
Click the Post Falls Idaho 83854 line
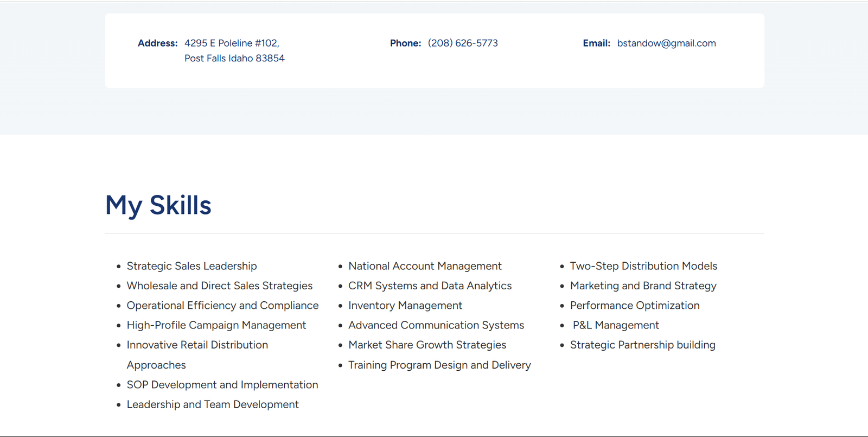(x=234, y=58)
